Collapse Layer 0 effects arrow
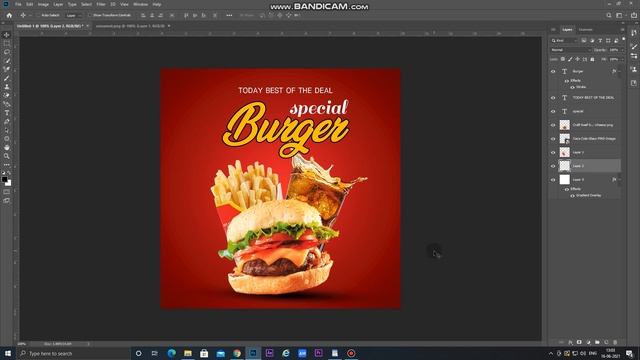This screenshot has height=360, width=640. 620,180
